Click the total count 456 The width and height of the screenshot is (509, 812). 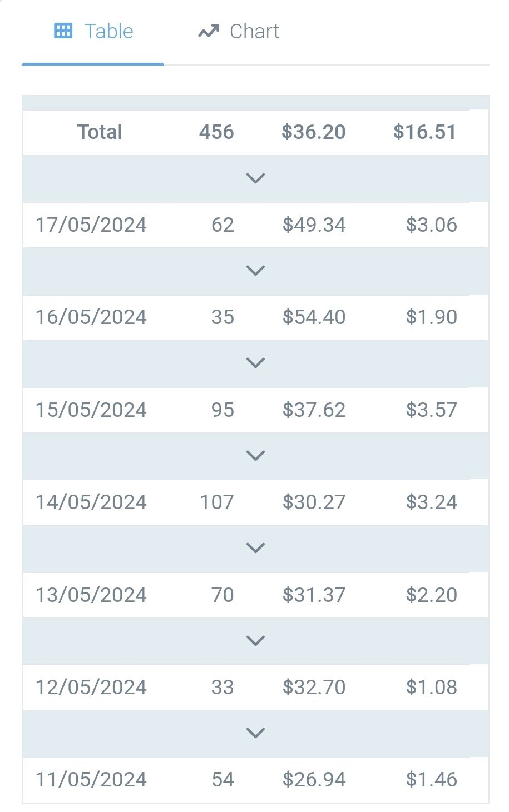(x=216, y=132)
